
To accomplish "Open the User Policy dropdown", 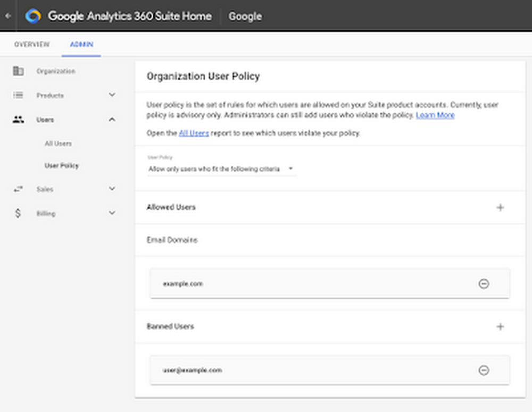I will pos(221,169).
